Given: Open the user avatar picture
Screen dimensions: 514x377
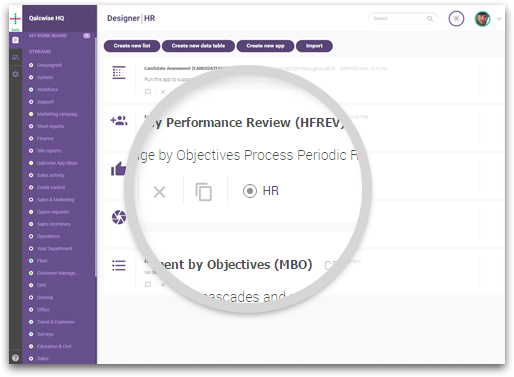Looking at the screenshot, I should [482, 19].
